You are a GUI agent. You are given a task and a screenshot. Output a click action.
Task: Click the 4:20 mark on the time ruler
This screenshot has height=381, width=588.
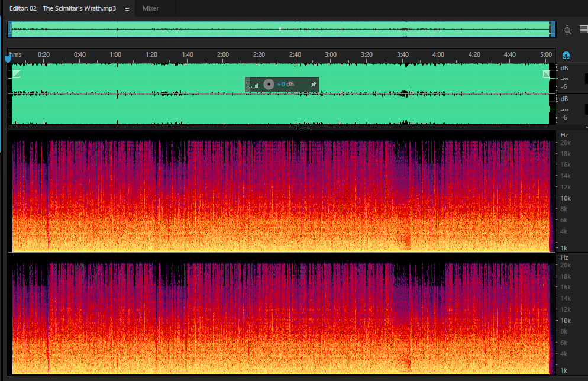474,55
